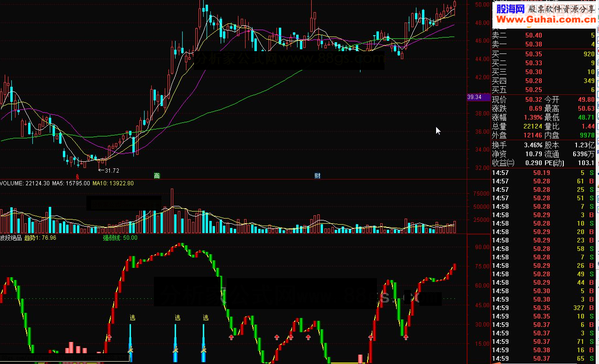Click the 收益(三) 0.290 value
The height and width of the screenshot is (364, 599).
(534, 163)
